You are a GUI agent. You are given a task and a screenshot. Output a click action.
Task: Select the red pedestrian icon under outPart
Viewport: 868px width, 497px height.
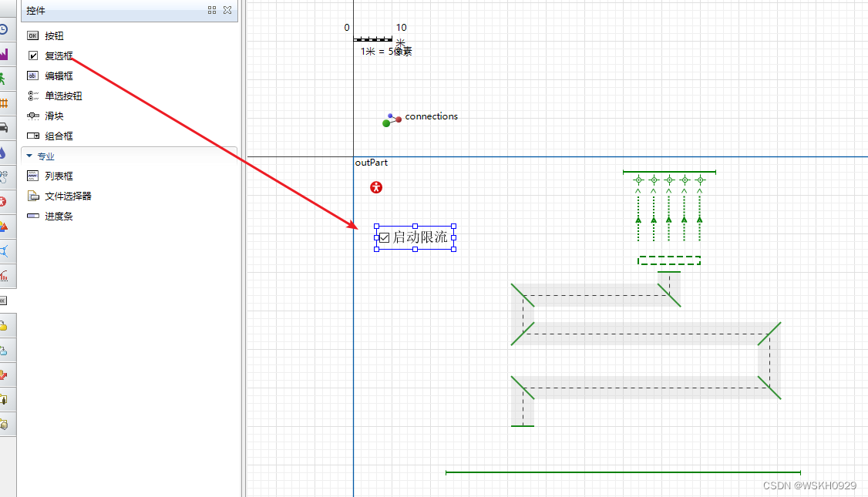point(376,187)
